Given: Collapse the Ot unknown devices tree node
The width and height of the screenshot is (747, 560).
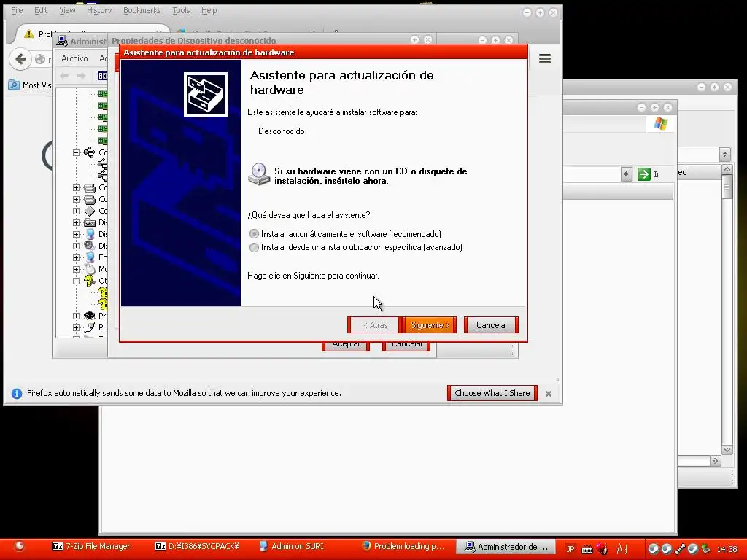Looking at the screenshot, I should pyautogui.click(x=76, y=281).
